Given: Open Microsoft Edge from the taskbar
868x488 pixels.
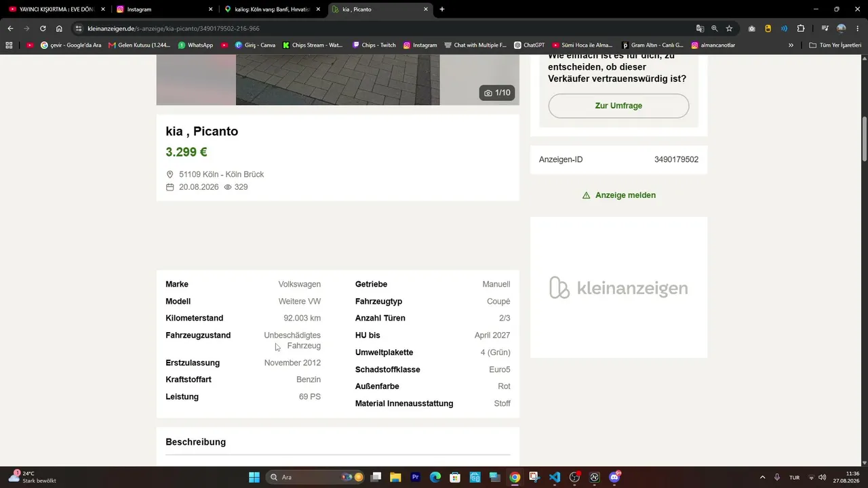Looking at the screenshot, I should [435, 477].
